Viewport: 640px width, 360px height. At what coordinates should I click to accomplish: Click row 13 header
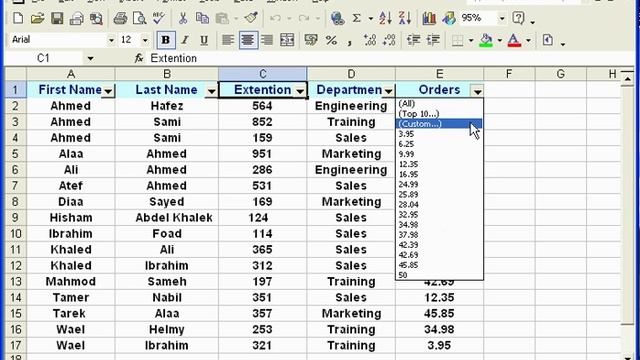pyautogui.click(x=16, y=282)
